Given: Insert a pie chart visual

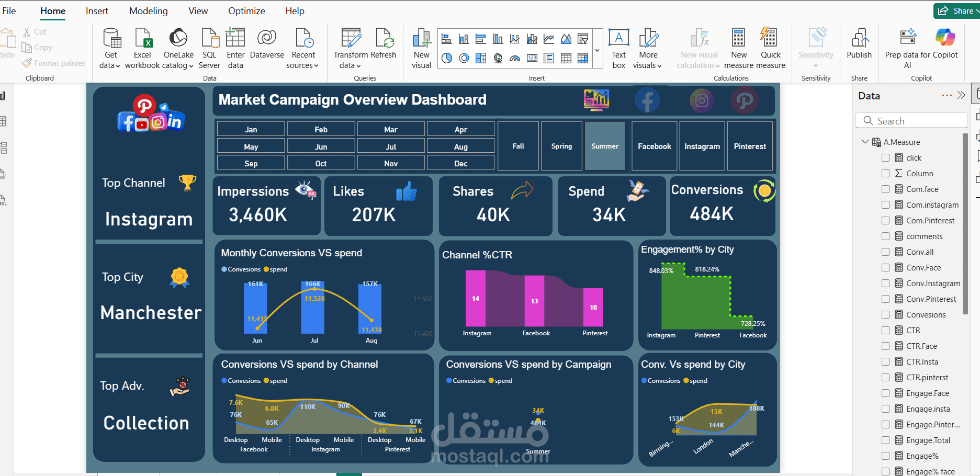Looking at the screenshot, I should point(446,58).
